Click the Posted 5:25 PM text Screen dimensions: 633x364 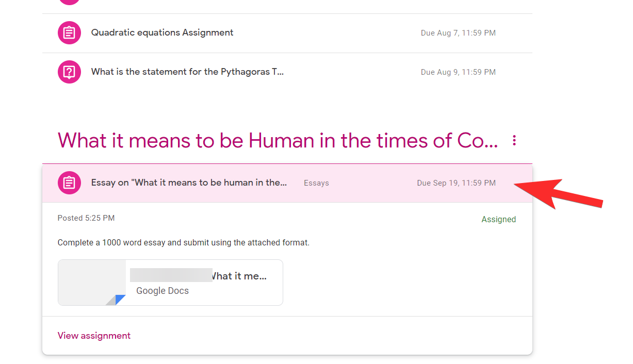coord(86,218)
